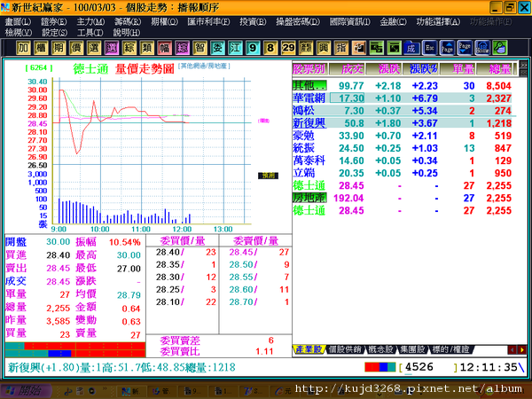Screen dimensions: 532x399
Task: Click the blue 成 folder icon
Action: pyautogui.click(x=411, y=48)
